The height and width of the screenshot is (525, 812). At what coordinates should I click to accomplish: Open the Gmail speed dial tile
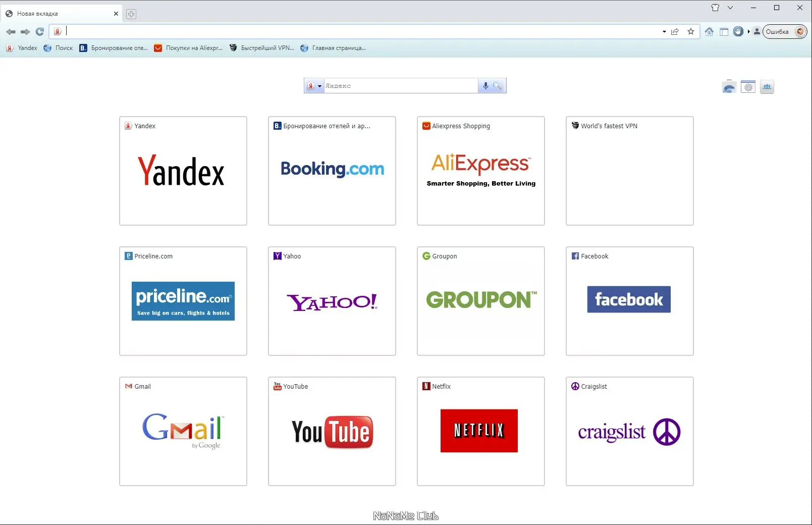(183, 431)
